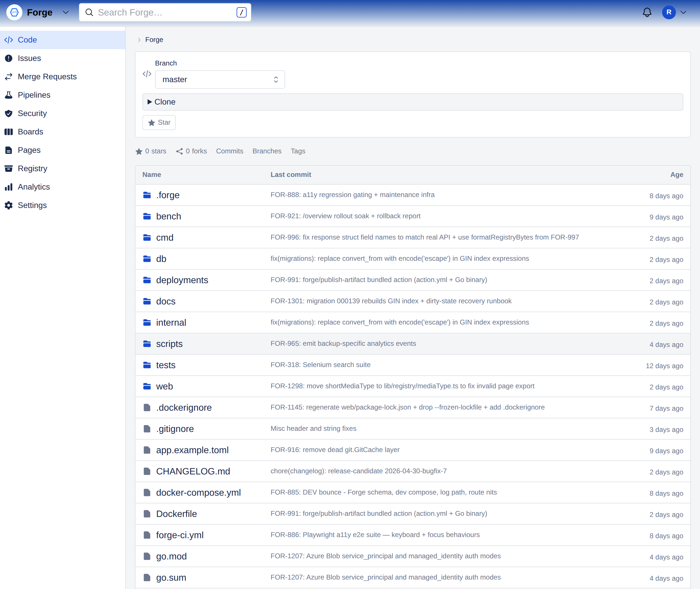Open commit Misc header and string fixes

pos(313,428)
